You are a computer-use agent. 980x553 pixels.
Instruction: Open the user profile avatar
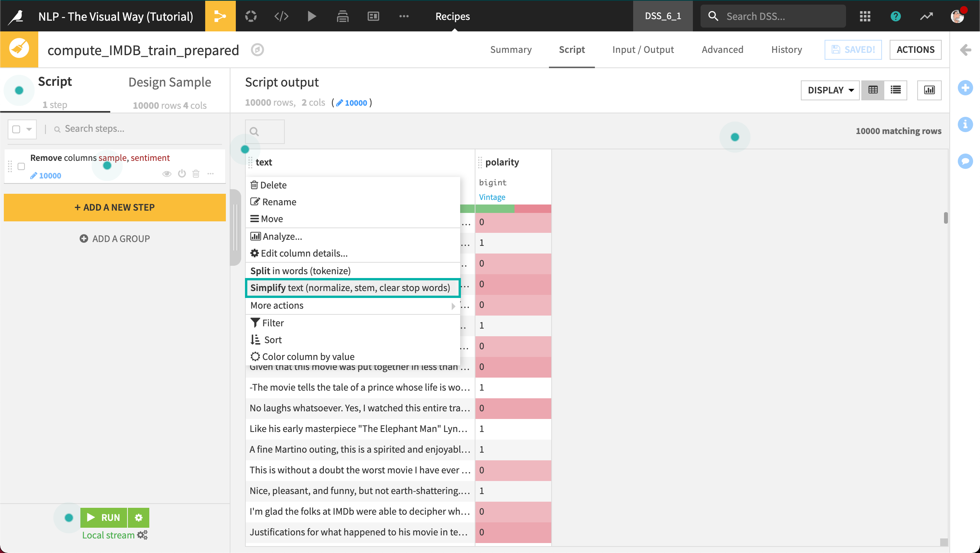(x=957, y=16)
